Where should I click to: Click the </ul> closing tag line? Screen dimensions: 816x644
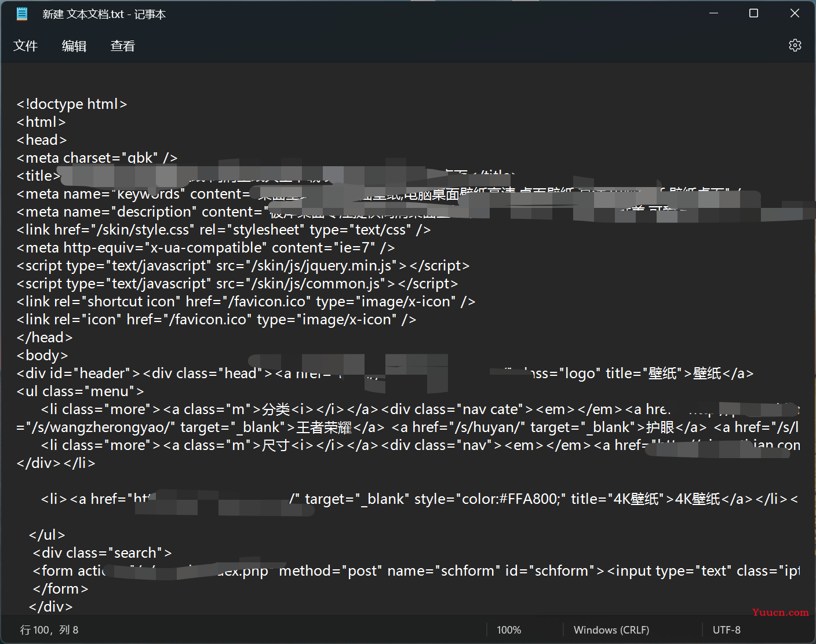pos(47,535)
